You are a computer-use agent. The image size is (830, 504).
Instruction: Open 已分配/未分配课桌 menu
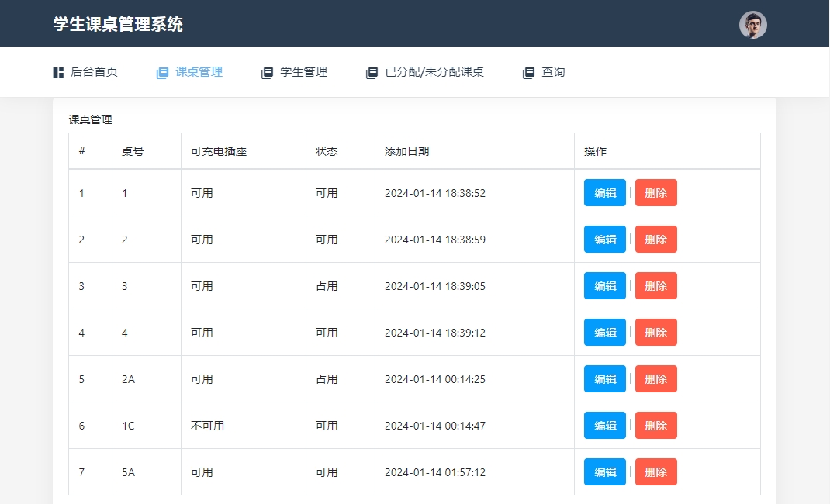coord(434,72)
